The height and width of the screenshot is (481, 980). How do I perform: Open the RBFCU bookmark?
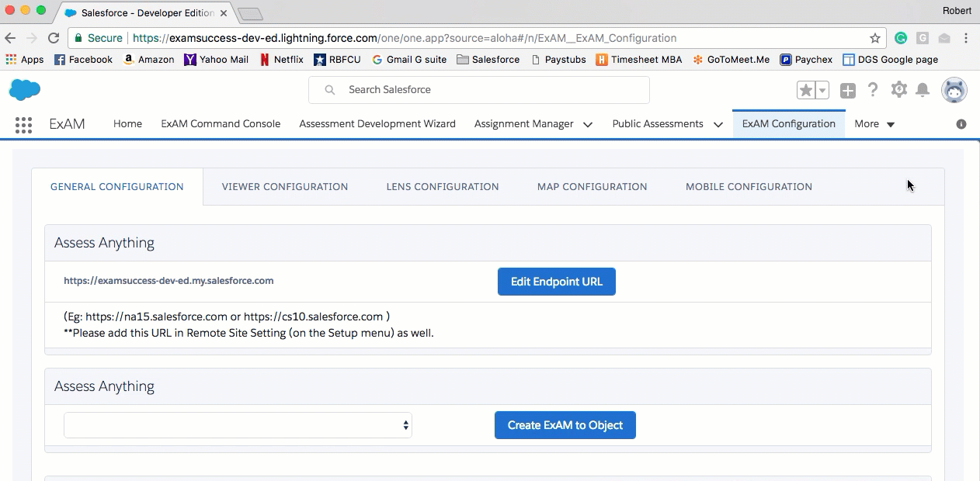click(337, 60)
